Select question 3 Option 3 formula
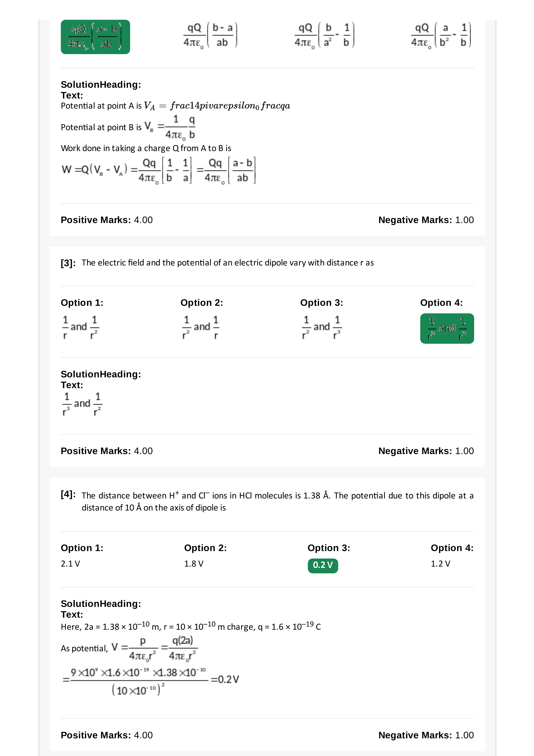 pyautogui.click(x=321, y=327)
